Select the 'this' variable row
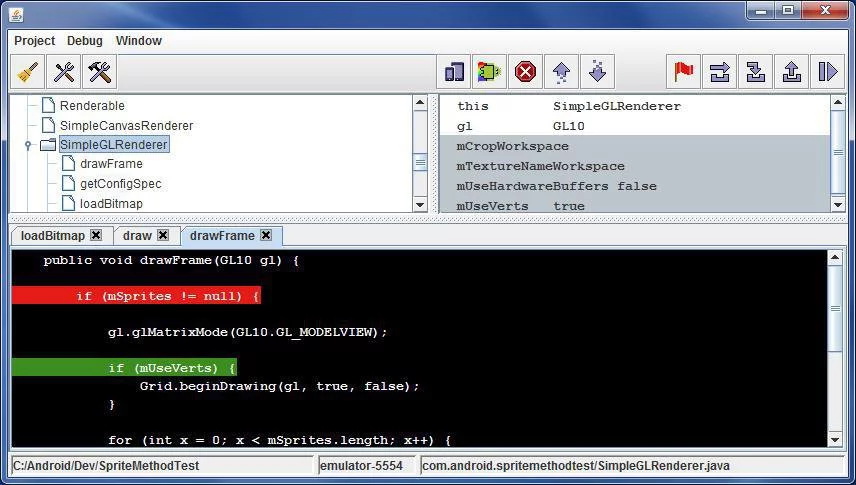 pos(635,106)
